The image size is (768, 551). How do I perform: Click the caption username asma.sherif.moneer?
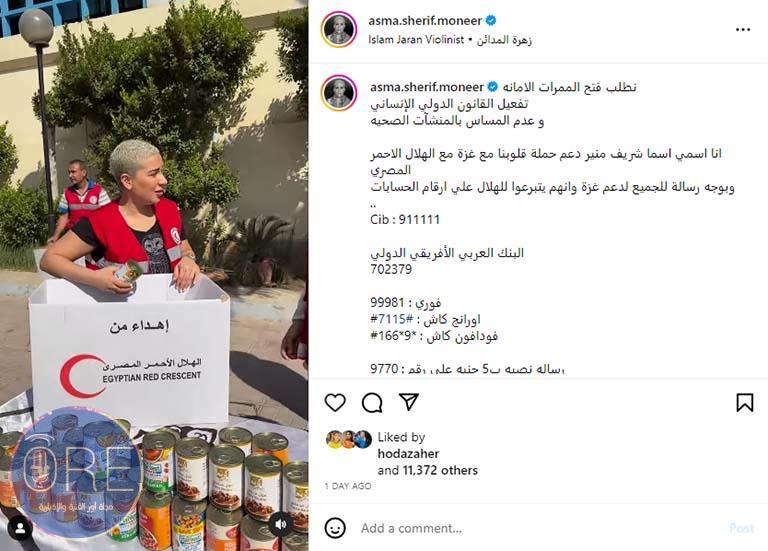point(427,87)
